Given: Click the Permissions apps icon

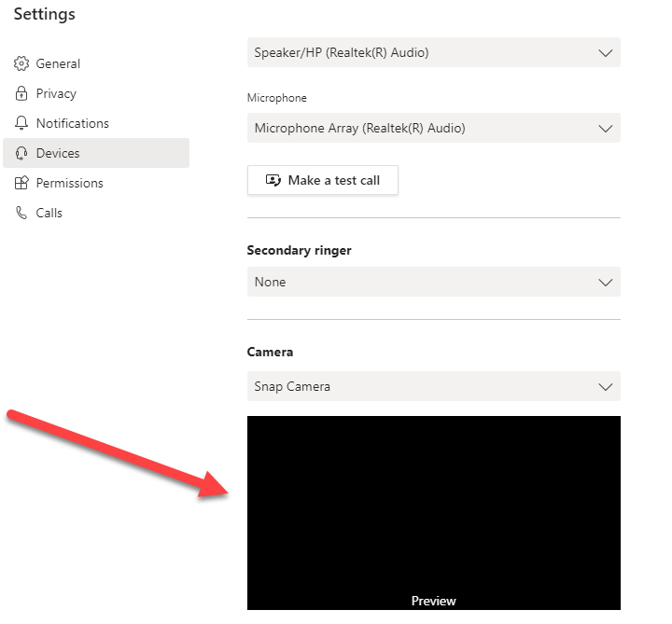Looking at the screenshot, I should coord(21,183).
